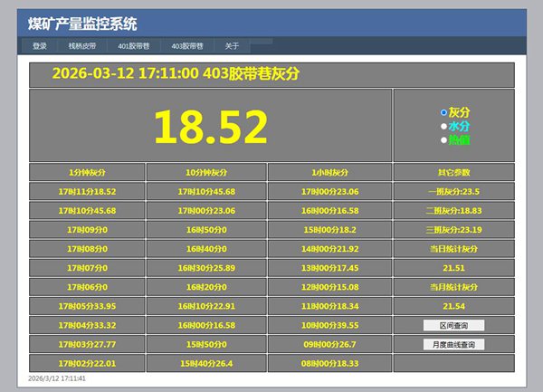
Task: Open the 关于 menu item
Action: click(232, 45)
